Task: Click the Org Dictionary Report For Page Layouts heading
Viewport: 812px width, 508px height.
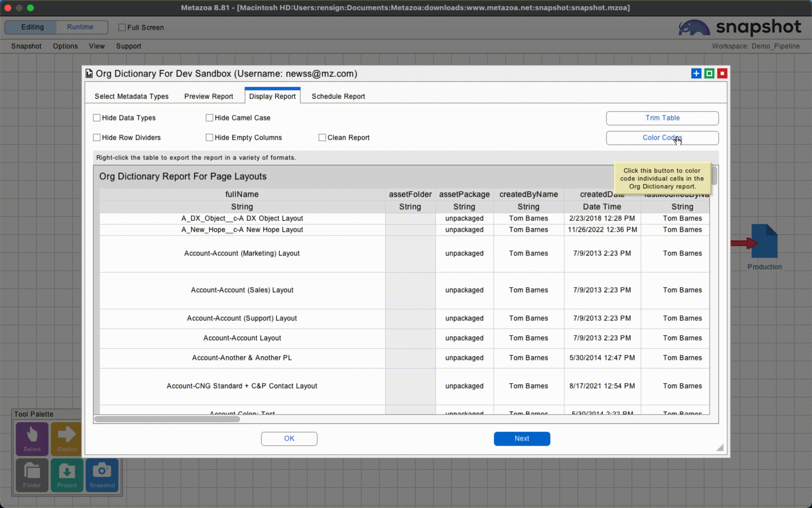Action: (x=183, y=176)
